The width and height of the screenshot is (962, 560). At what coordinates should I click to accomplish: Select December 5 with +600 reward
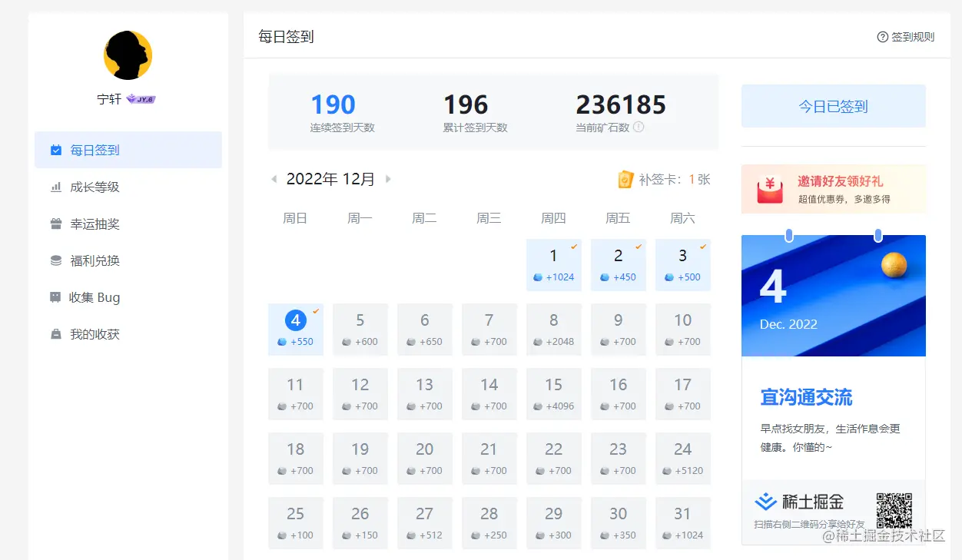click(360, 330)
